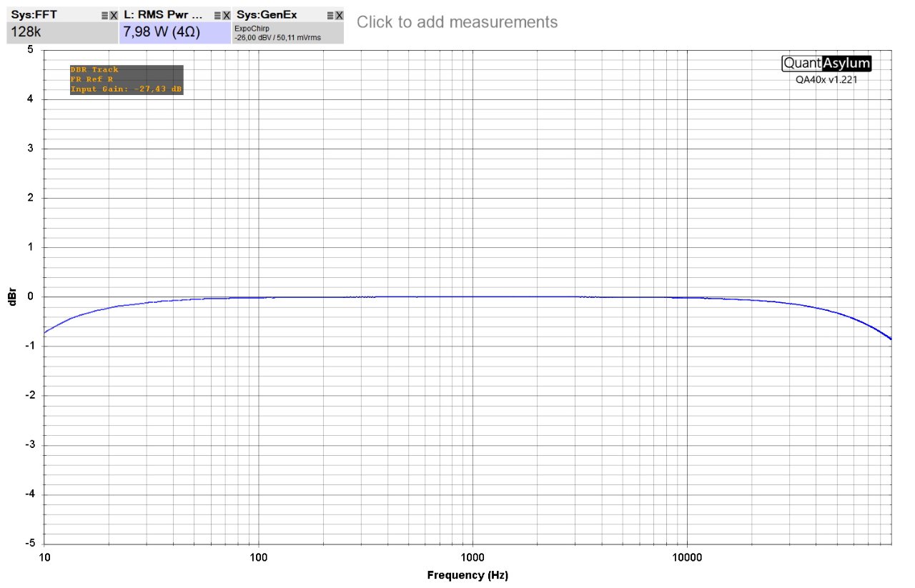This screenshot has height=588, width=915.
Task: Close the Sys:FFT measurement tile
Action: [x=114, y=15]
